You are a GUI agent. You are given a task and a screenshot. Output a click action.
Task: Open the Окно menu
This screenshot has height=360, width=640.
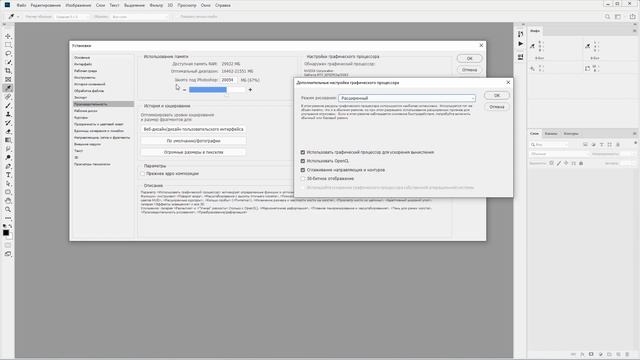click(206, 5)
